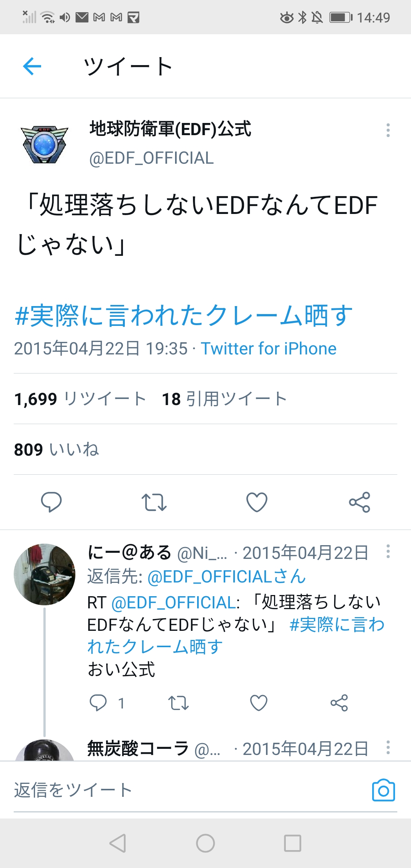Tap the back arrow in the header
Screen dimensions: 411x868
click(32, 67)
